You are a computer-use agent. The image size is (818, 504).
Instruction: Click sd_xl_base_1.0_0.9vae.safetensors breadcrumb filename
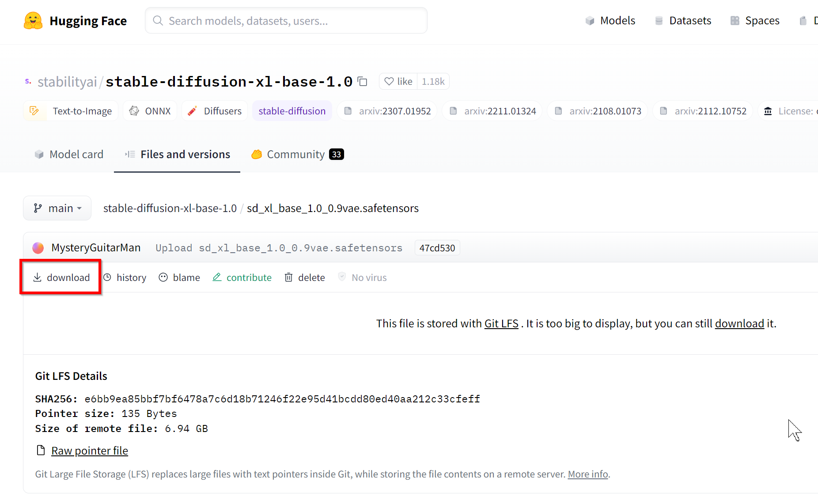pyautogui.click(x=333, y=208)
